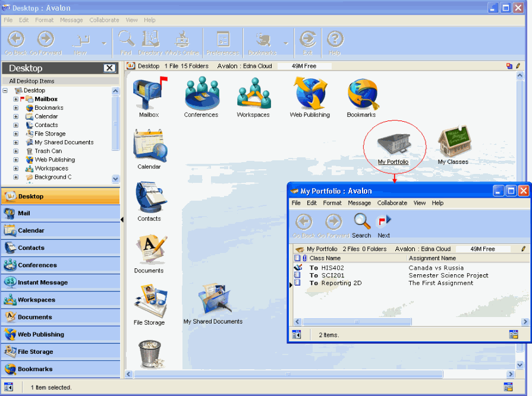Close the Desktop side panel

[x=109, y=68]
